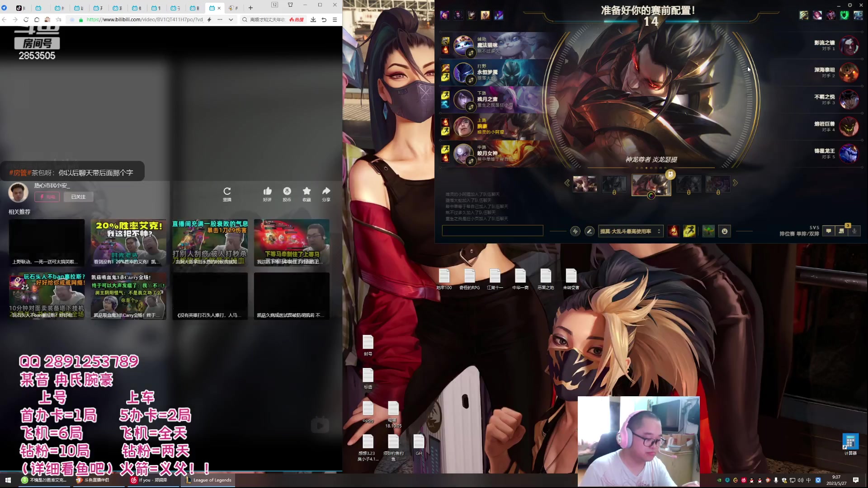Change the Ignite summoner spell

[x=674, y=231]
